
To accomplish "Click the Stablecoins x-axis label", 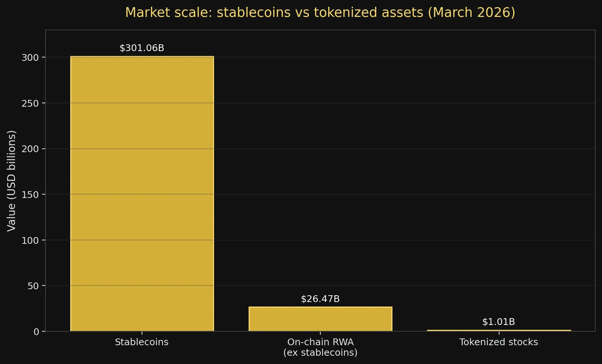I will click(142, 342).
